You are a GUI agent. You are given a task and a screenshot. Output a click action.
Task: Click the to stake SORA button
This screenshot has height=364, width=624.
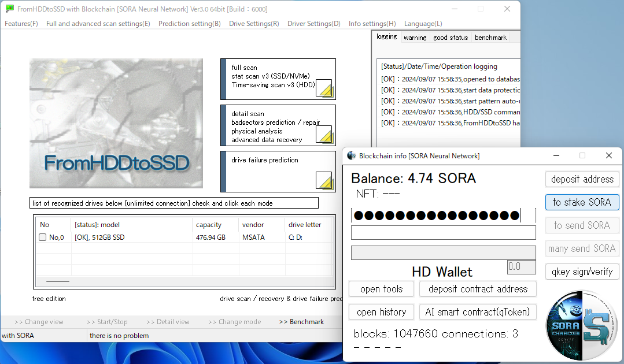coord(582,202)
